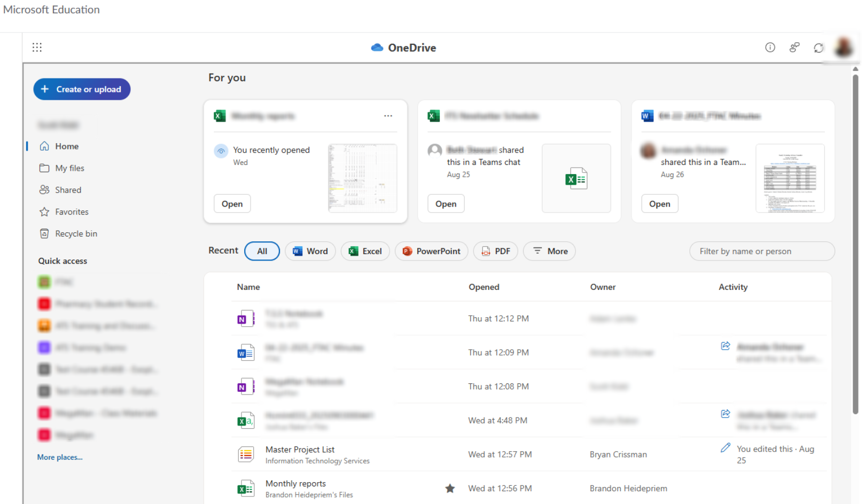Click the Bryan Crissman owner cell

pos(618,454)
